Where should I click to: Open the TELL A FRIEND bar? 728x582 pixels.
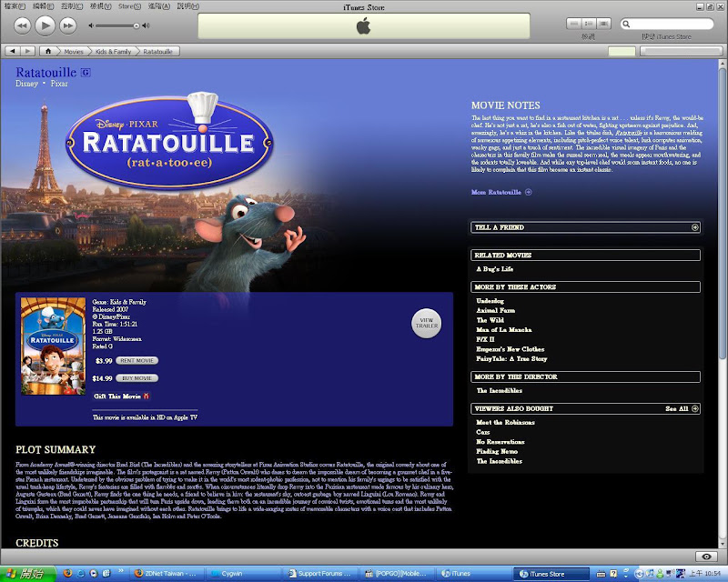[585, 227]
